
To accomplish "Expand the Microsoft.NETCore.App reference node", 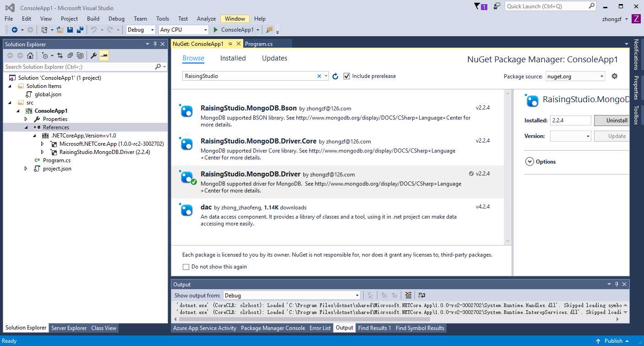I will pos(43,144).
